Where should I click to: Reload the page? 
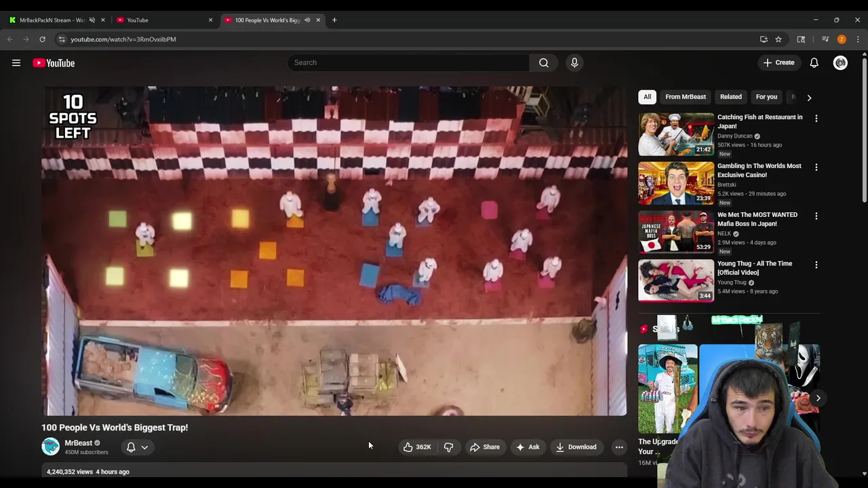[42, 39]
